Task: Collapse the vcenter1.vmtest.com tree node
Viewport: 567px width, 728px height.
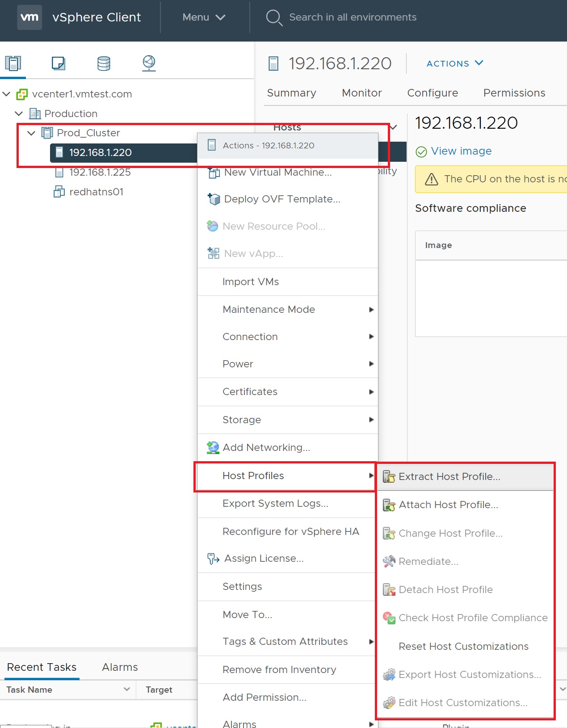Action: coord(7,94)
